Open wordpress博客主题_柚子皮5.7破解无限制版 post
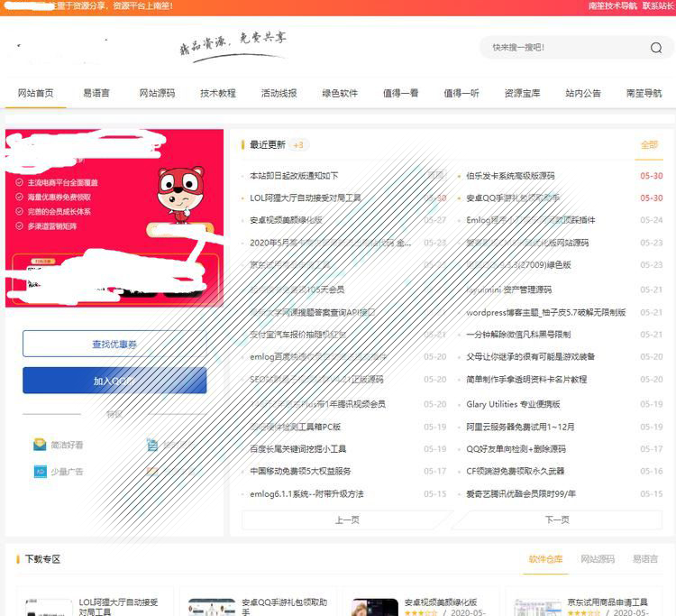 [546, 312]
